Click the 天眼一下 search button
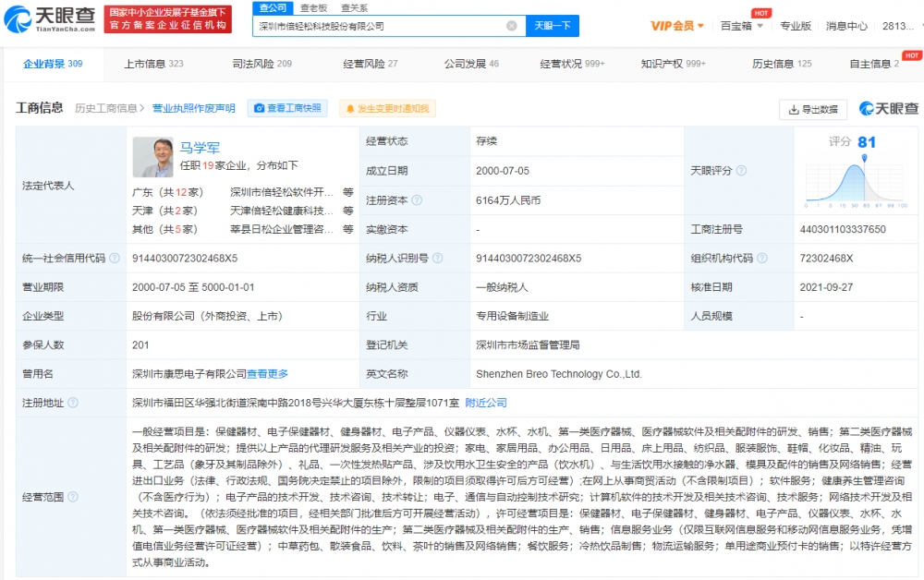The width and height of the screenshot is (924, 580). (553, 26)
